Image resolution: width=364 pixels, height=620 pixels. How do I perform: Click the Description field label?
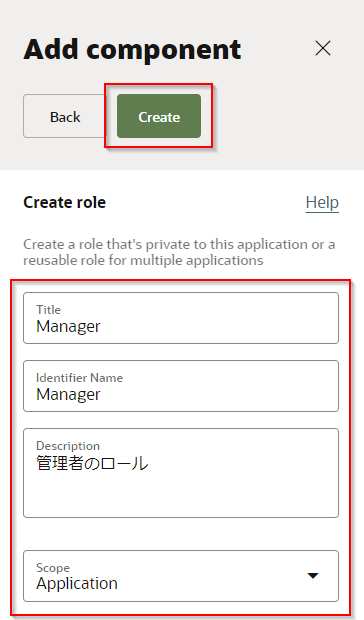pos(68,446)
